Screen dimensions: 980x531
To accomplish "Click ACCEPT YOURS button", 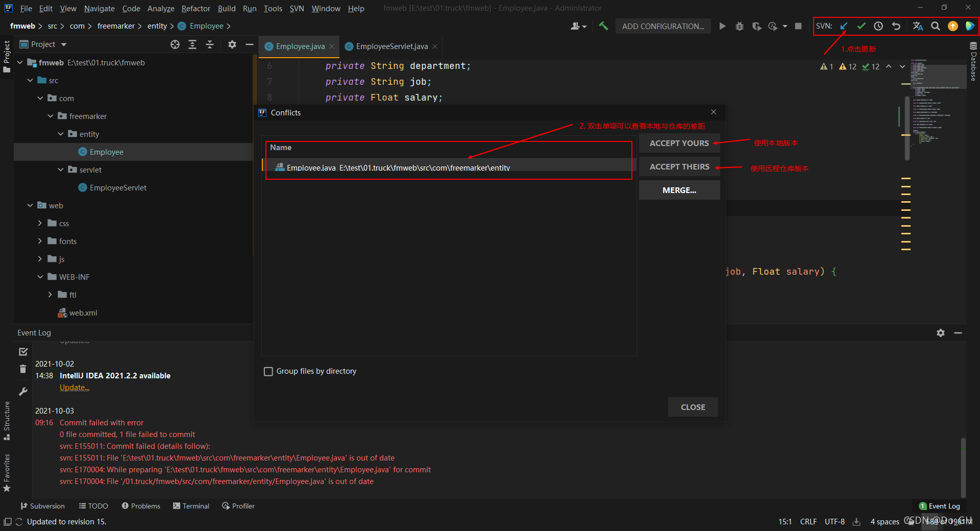I will pyautogui.click(x=679, y=143).
